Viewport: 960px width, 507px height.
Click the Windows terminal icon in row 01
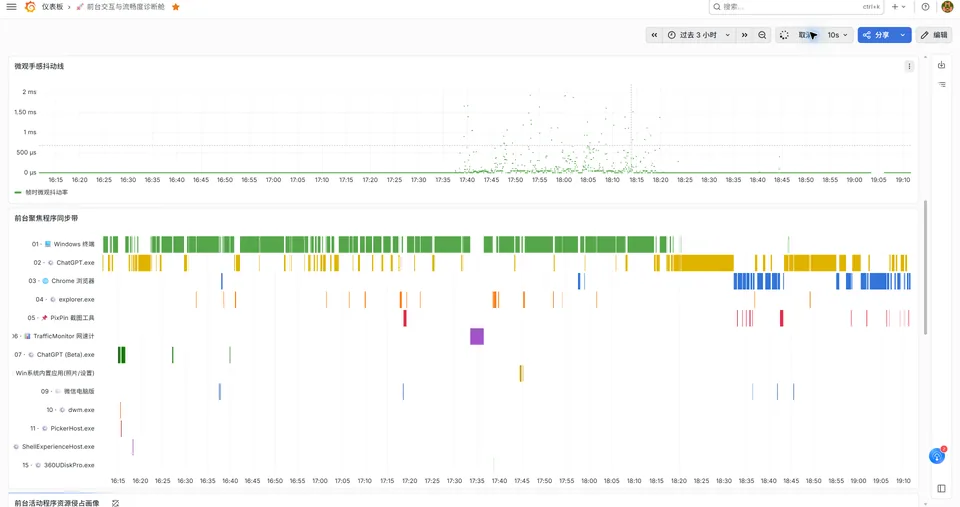coord(48,244)
